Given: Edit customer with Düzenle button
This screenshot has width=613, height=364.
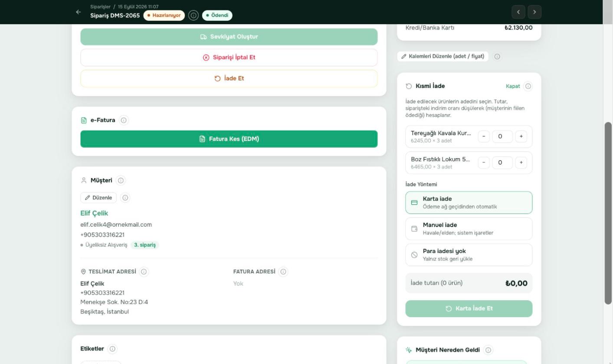Looking at the screenshot, I should pyautogui.click(x=98, y=198).
